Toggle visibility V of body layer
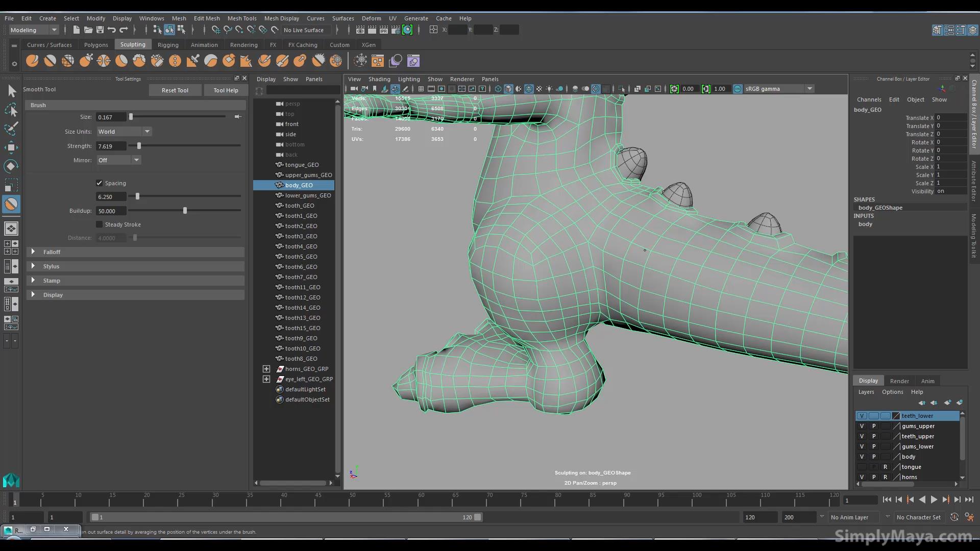980x551 pixels. 862,457
